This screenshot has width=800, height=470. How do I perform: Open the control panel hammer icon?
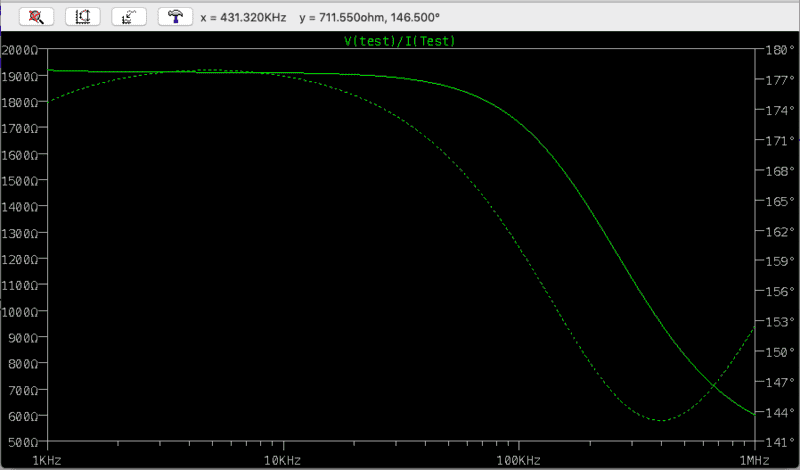[176, 16]
